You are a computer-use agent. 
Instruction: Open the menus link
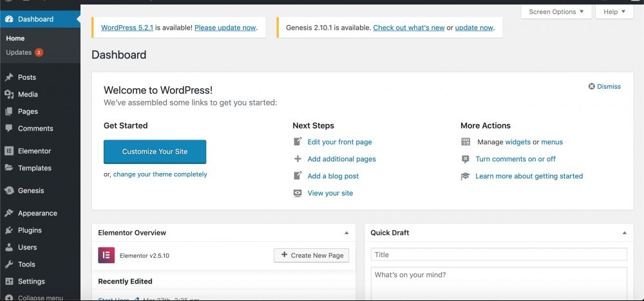point(552,142)
